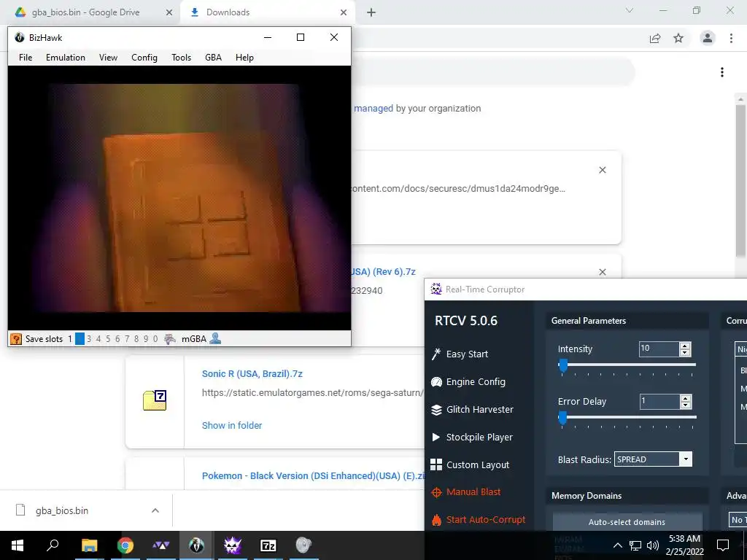Open a new Chrome tab

click(x=371, y=12)
